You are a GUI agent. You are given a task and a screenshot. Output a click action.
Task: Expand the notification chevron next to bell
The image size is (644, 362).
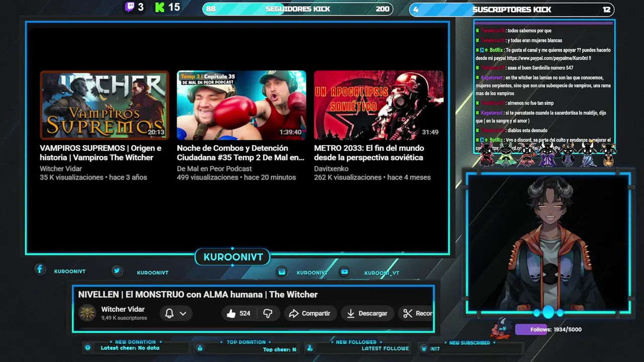point(183,313)
